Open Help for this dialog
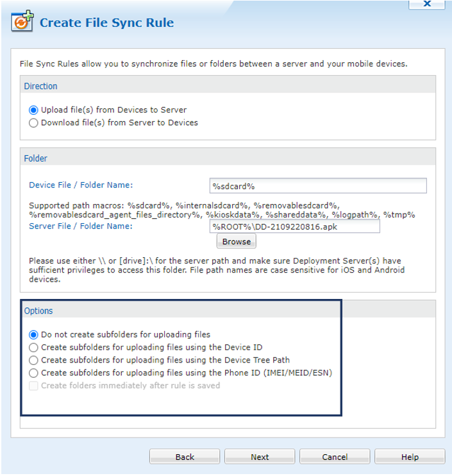This screenshot has width=452, height=476. 410,457
